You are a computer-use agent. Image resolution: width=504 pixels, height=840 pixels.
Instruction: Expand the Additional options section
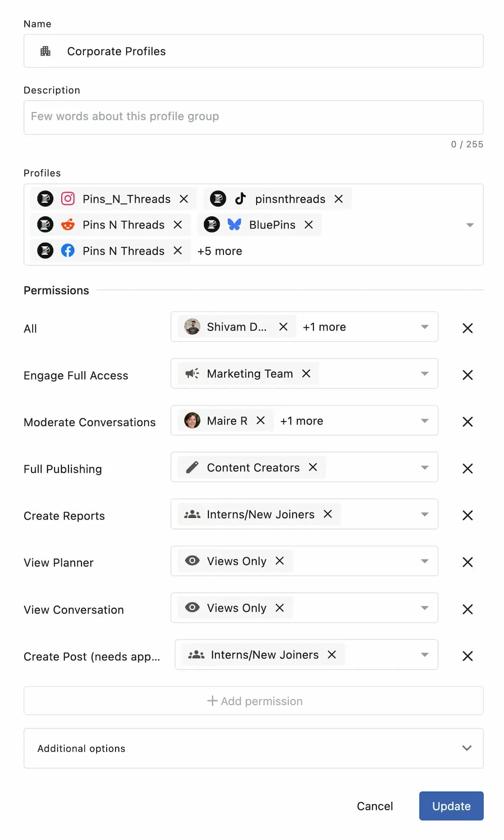pos(467,748)
